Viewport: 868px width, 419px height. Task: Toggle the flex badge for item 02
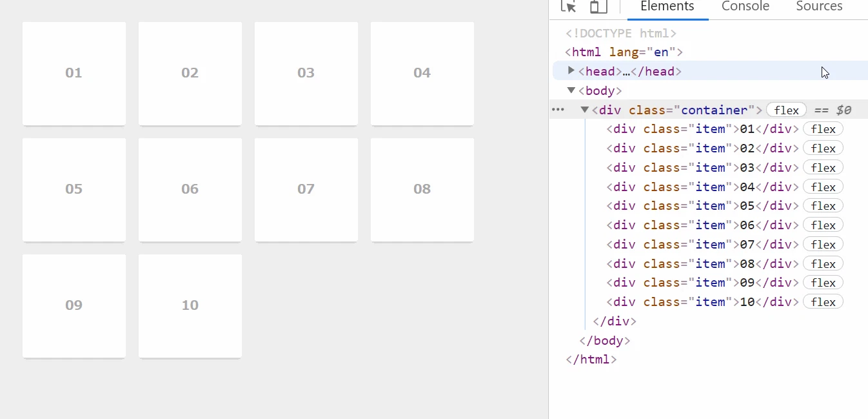pos(823,148)
